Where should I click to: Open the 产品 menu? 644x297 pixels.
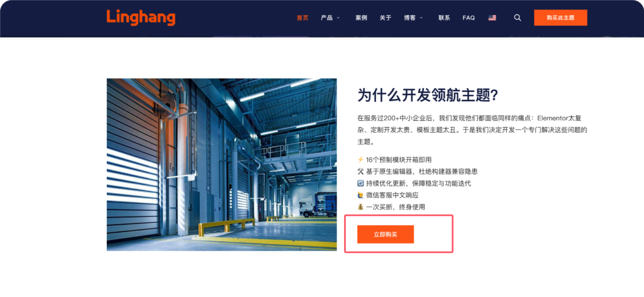coord(326,18)
